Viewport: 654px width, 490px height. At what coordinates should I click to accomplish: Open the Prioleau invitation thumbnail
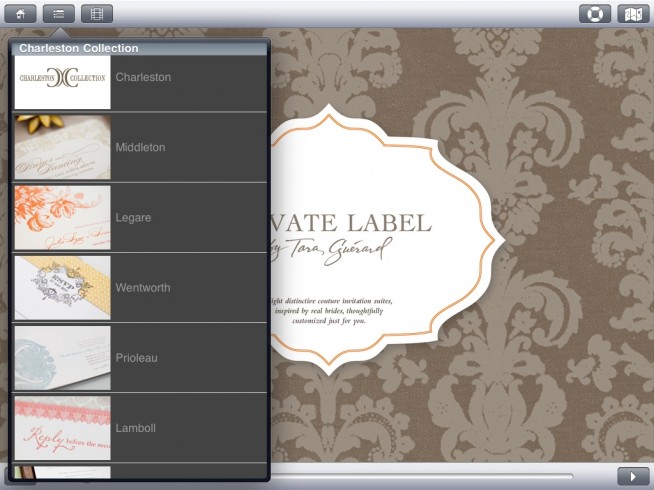(x=63, y=358)
